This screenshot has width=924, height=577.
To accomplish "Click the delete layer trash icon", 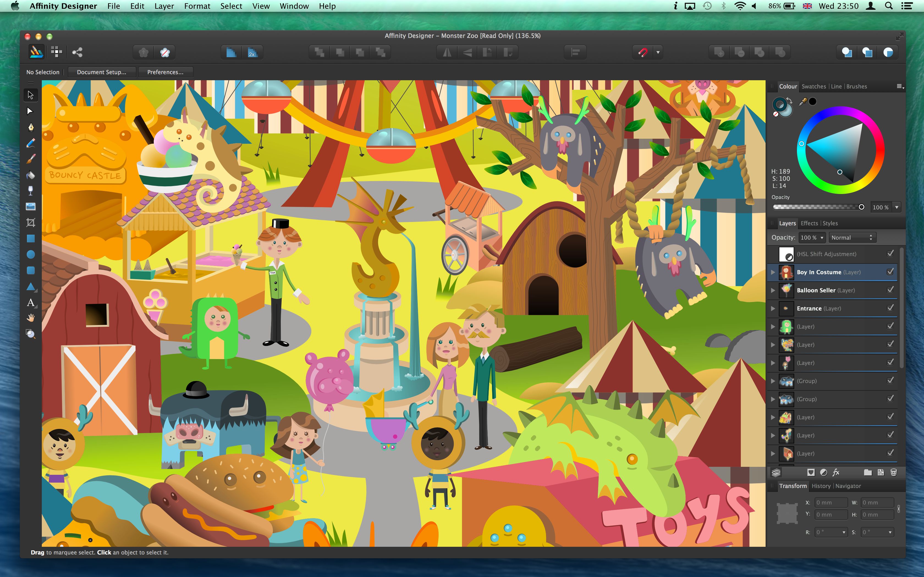I will 893,472.
